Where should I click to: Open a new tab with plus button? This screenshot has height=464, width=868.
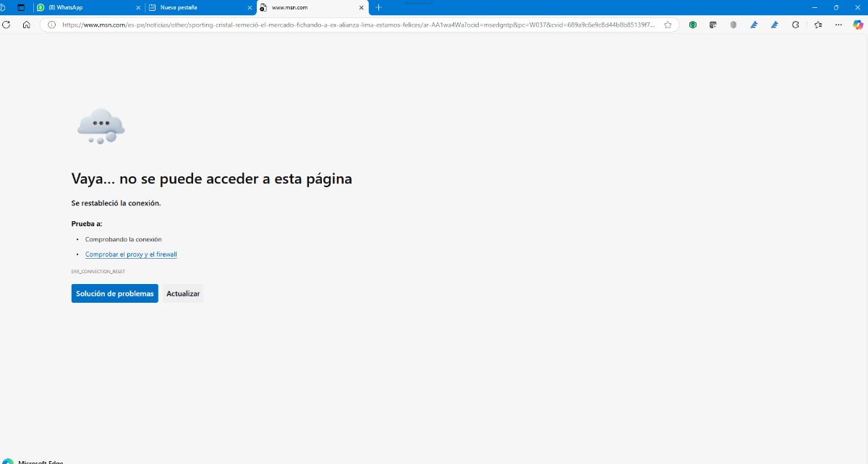[x=378, y=7]
